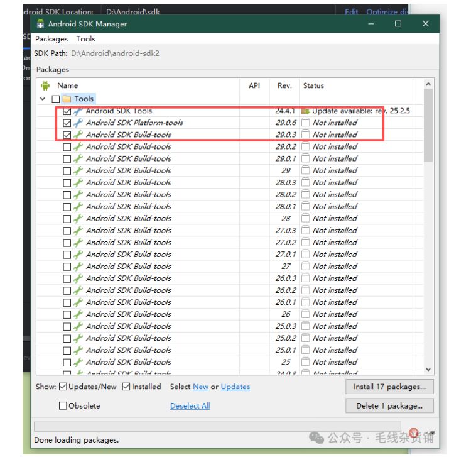Click wrench icon of Build-tools rev 25
The width and height of the screenshot is (476, 457).
[x=78, y=362]
